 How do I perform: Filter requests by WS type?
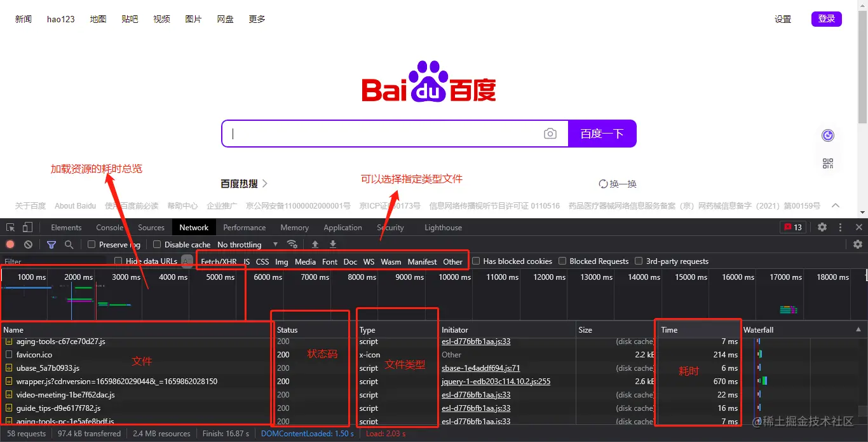coord(369,261)
